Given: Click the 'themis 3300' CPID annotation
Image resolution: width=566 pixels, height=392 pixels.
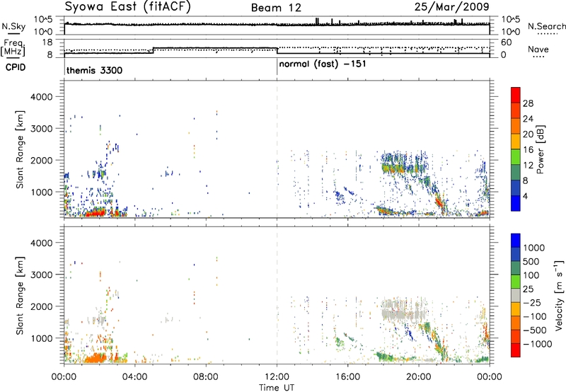Looking at the screenshot, I should click(x=95, y=70).
